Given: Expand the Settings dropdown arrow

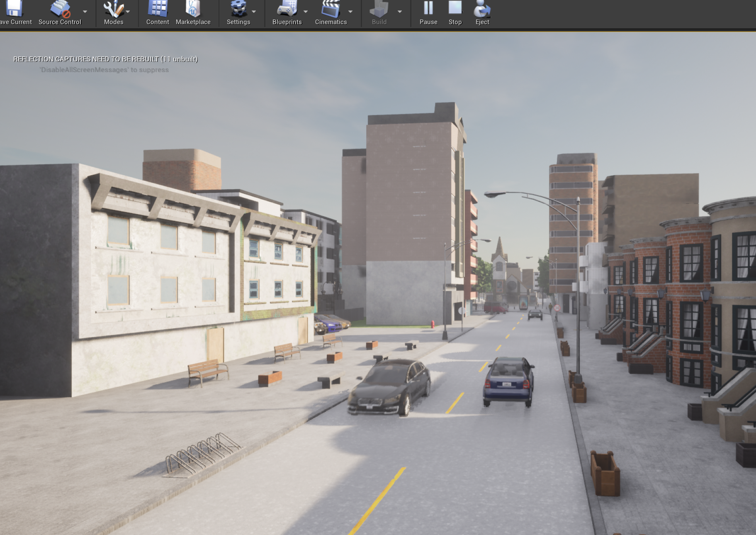Looking at the screenshot, I should [254, 12].
